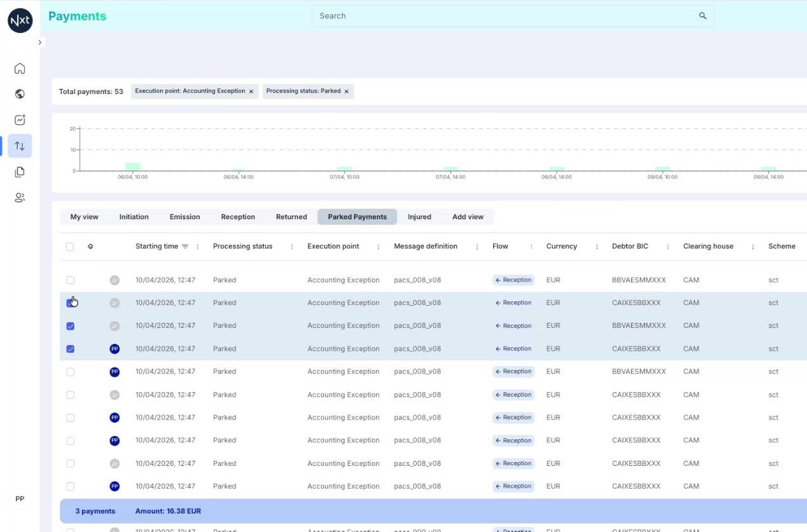Click the Debtor BIC column header
This screenshot has height=532, width=807.
[630, 247]
